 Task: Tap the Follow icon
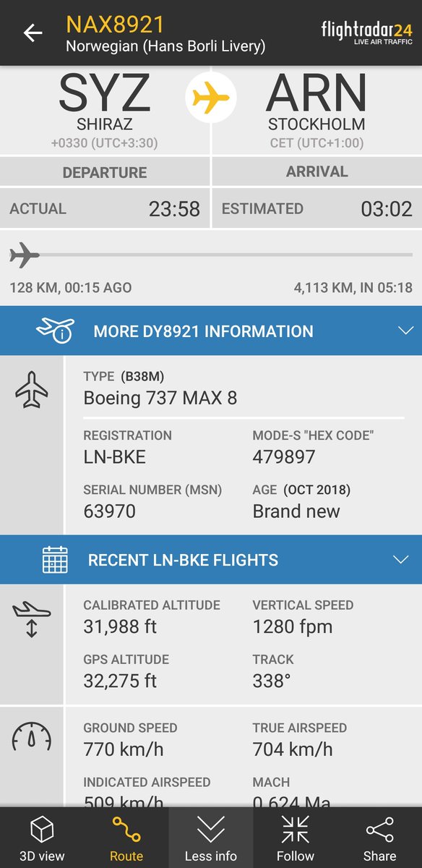pos(296,830)
